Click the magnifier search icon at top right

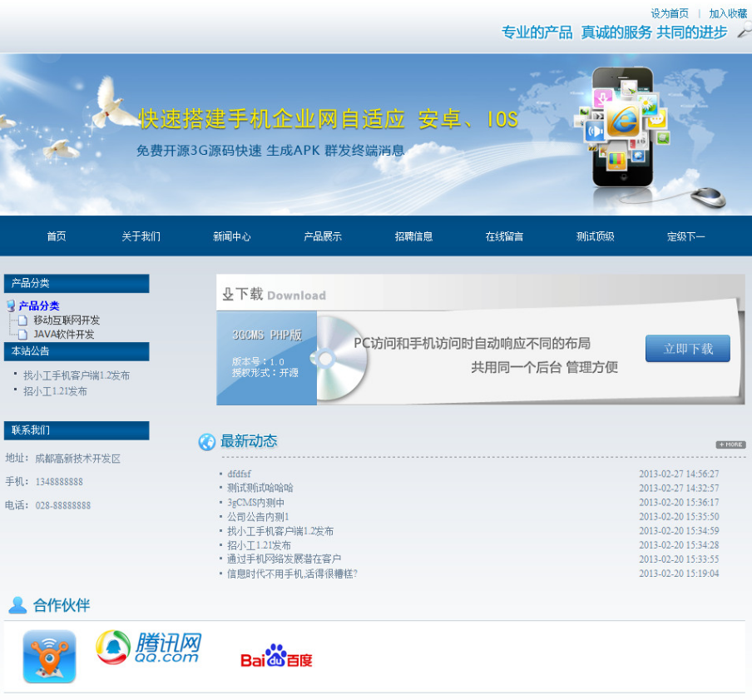(x=745, y=31)
